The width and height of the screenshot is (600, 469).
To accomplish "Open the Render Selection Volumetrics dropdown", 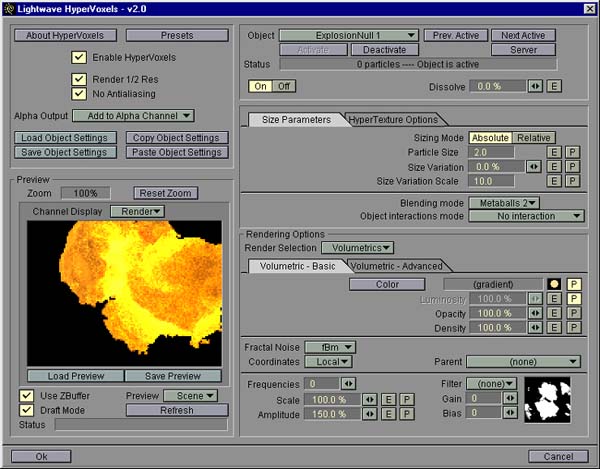I will (x=357, y=248).
